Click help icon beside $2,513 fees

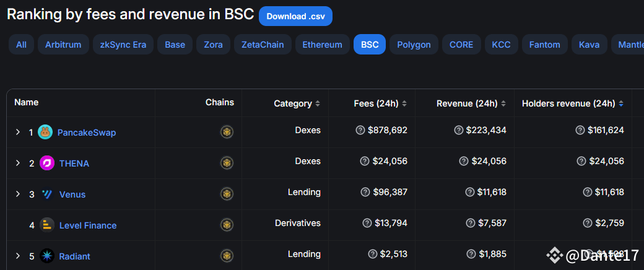(x=373, y=254)
